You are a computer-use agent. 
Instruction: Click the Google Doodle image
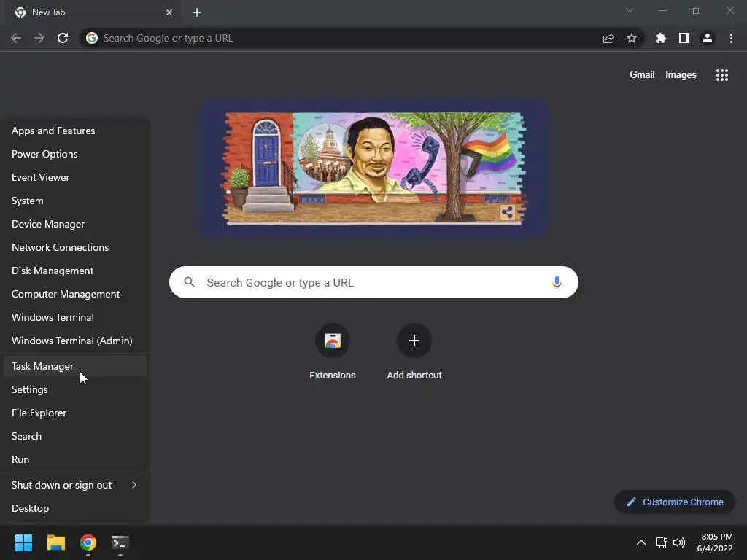[373, 168]
